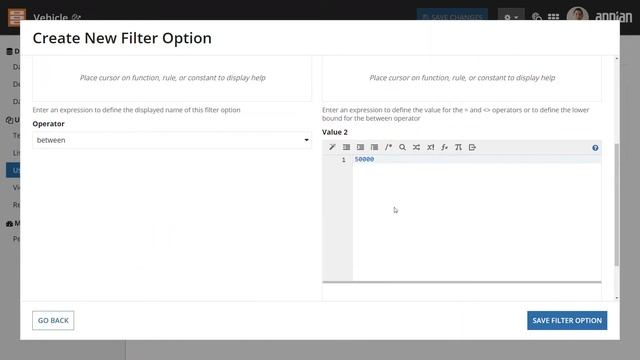640x360 pixels.
Task: Click the export arrow icon in editor toolbar
Action: pyautogui.click(x=472, y=147)
